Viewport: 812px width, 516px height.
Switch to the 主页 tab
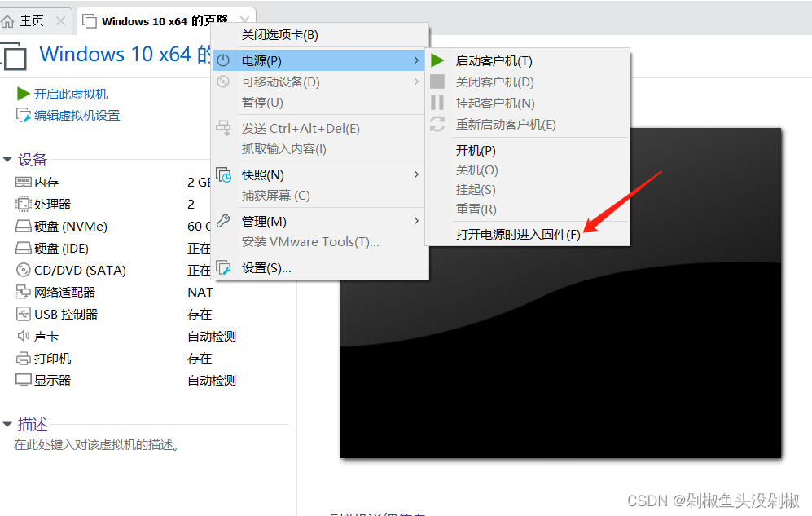click(x=32, y=21)
